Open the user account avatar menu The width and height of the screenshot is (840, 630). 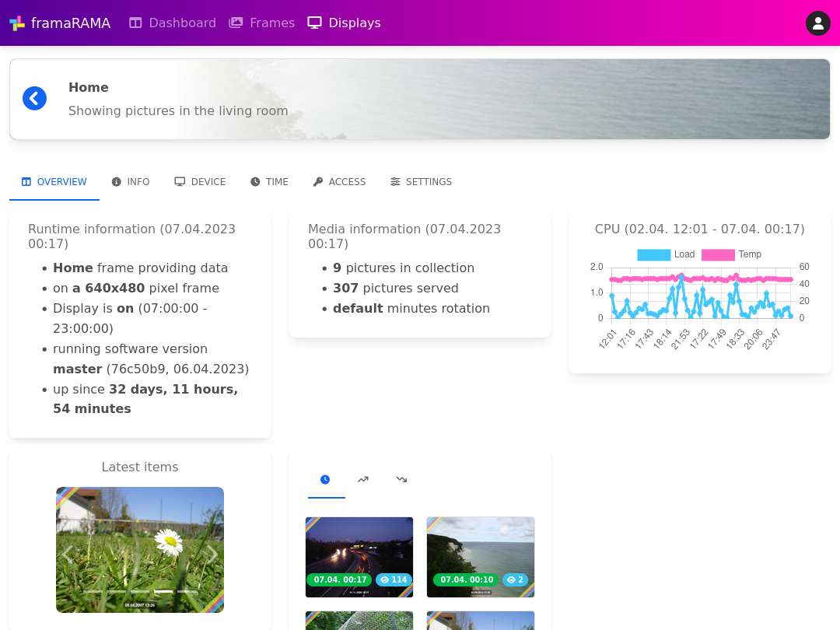coord(818,23)
